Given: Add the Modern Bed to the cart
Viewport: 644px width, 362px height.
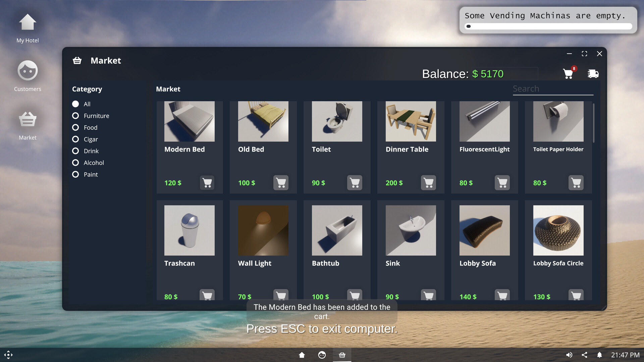Looking at the screenshot, I should coord(207,183).
